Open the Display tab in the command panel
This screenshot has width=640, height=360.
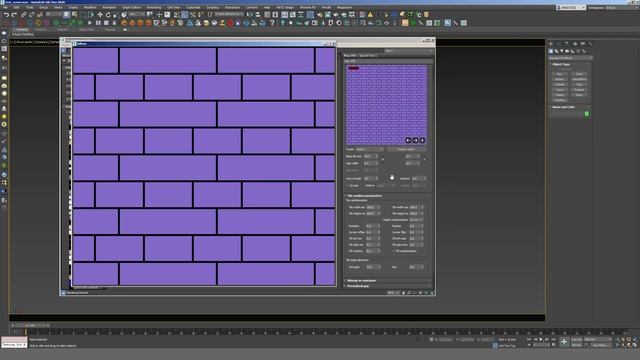tap(583, 44)
